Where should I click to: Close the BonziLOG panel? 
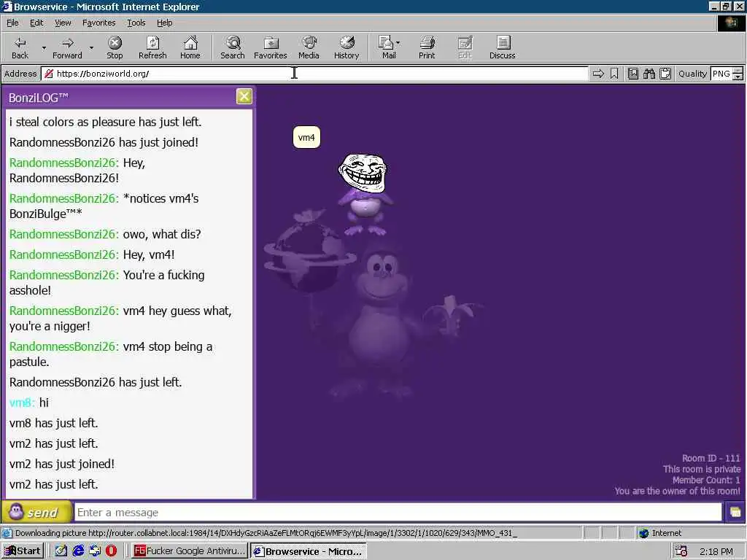[x=244, y=97]
